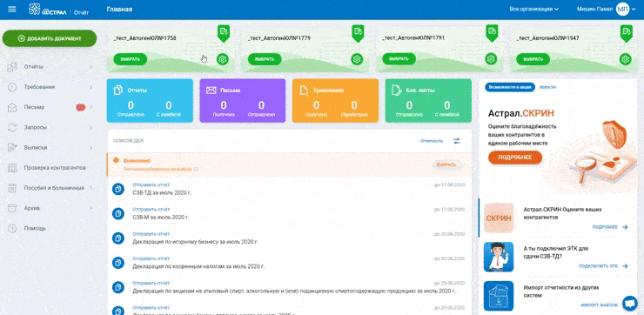Click ЭТК cartoon man thumbnail

(x=499, y=257)
